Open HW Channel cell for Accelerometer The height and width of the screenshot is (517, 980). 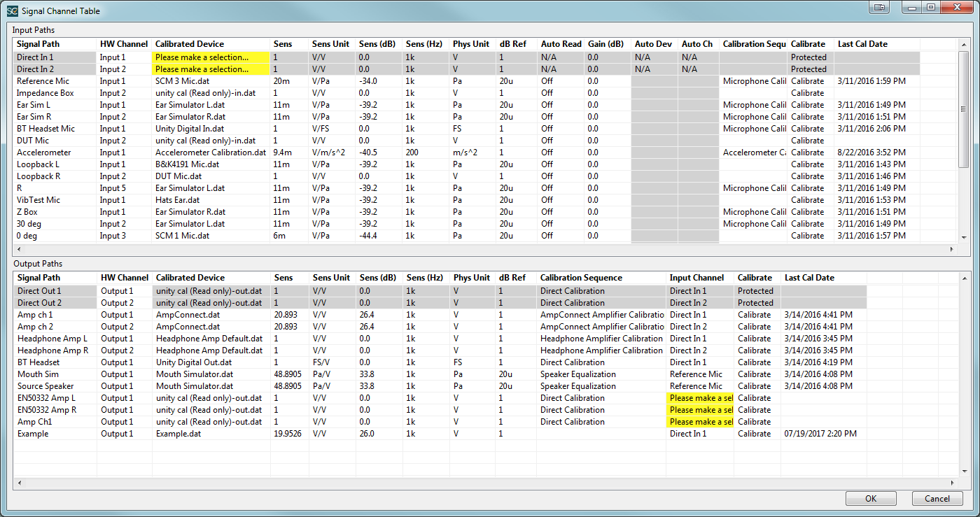coord(124,153)
